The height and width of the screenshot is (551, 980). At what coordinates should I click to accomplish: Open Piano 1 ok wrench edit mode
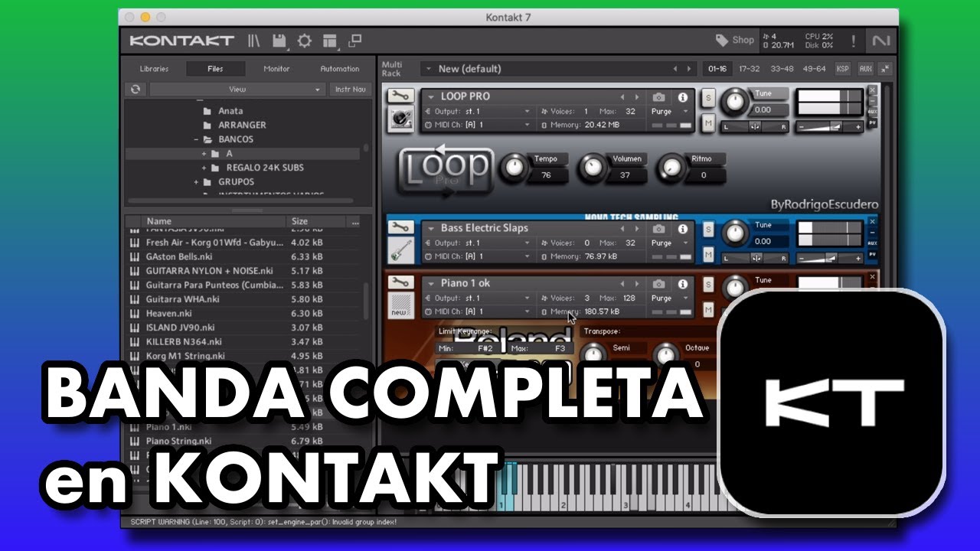click(400, 282)
